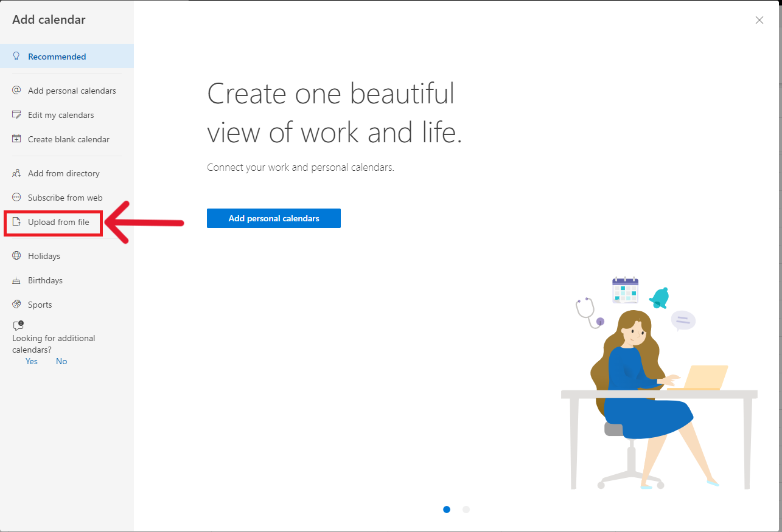Browse the Sports calendars
Image resolution: width=782 pixels, height=532 pixels.
[x=67, y=305]
